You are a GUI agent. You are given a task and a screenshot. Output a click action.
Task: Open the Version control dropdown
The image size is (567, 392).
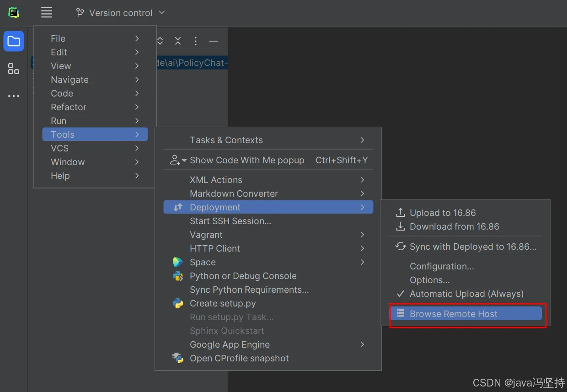point(120,13)
